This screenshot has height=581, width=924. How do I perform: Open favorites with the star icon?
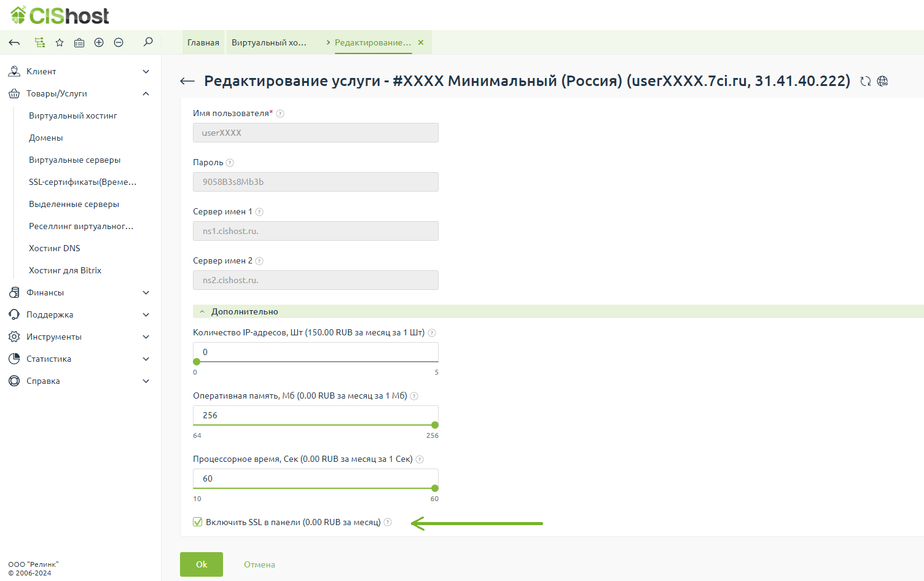(60, 42)
